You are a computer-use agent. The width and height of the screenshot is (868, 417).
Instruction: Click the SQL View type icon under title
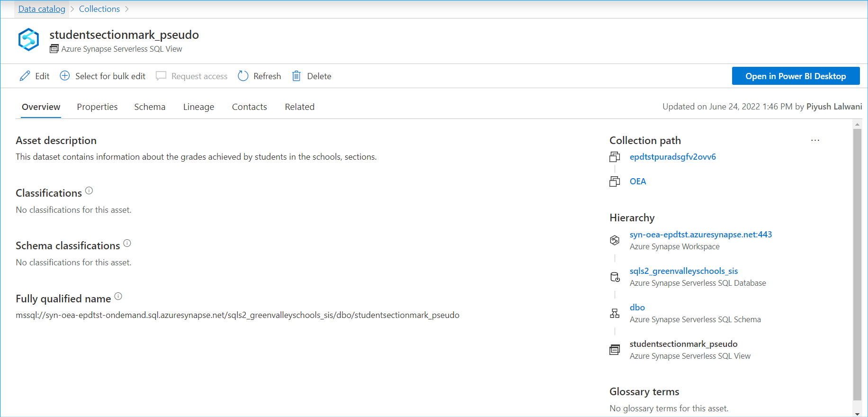click(x=54, y=49)
